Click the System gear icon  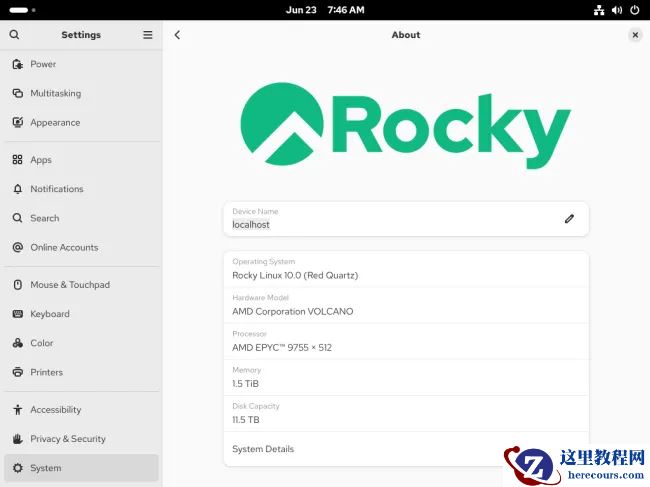tap(17, 468)
